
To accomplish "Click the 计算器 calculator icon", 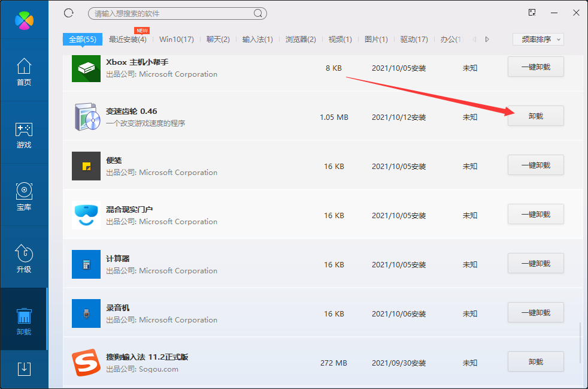I will [x=86, y=264].
